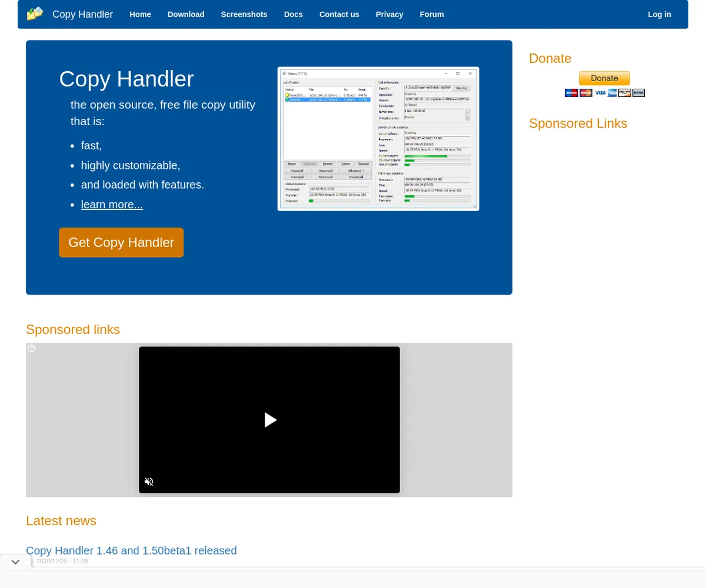Collapse the bottom ad banner chevron
Image resolution: width=706 pixels, height=588 pixels.
(x=16, y=562)
